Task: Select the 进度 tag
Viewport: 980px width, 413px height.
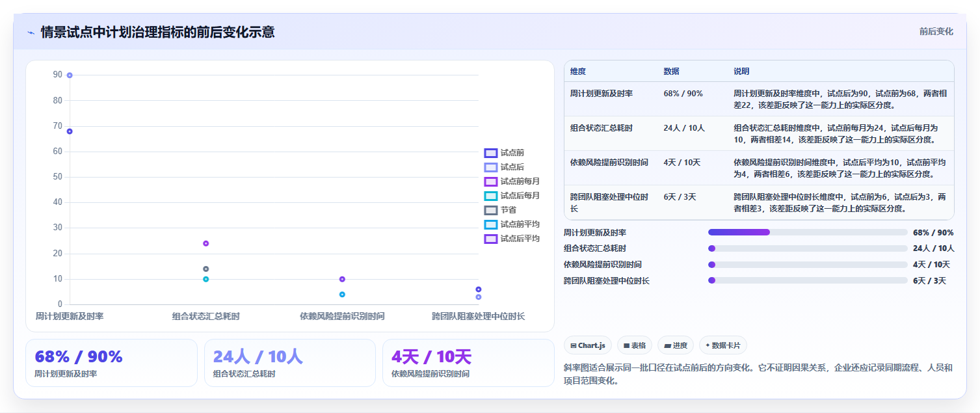Action: tap(676, 345)
